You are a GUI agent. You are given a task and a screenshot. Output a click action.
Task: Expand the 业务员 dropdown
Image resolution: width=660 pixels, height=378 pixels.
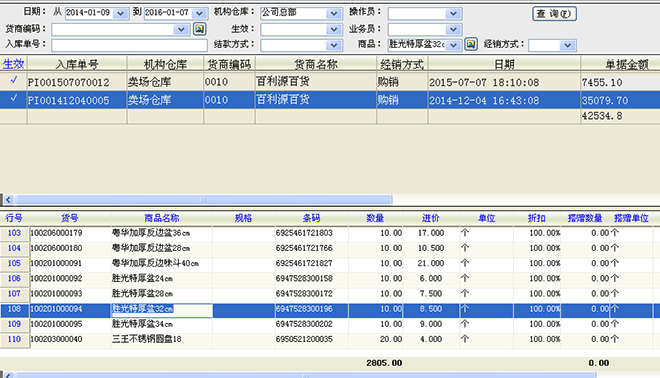pyautogui.click(x=453, y=29)
